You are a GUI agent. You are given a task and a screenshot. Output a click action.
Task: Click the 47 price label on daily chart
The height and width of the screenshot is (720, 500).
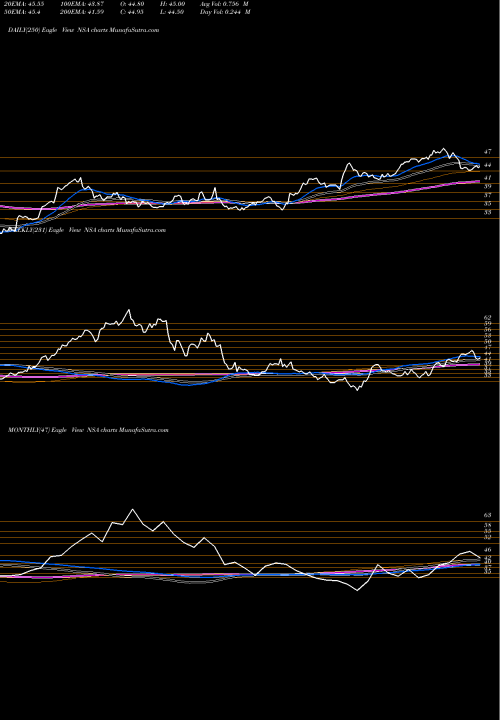488,152
